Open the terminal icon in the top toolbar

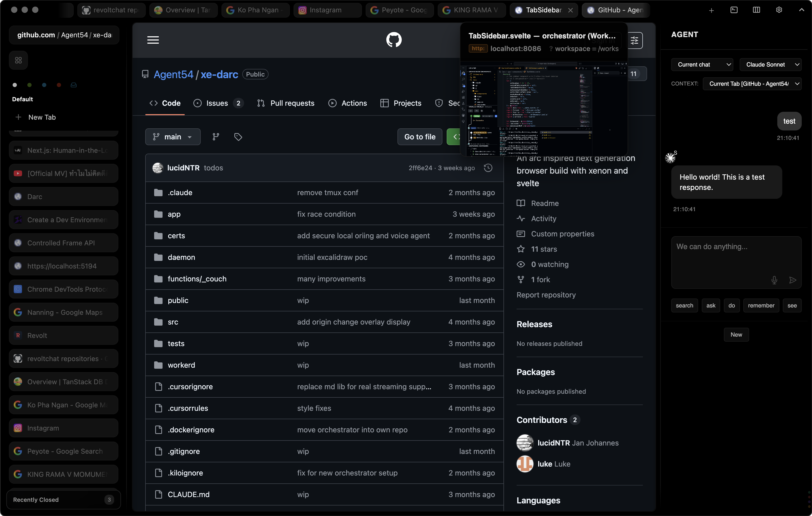[734, 10]
